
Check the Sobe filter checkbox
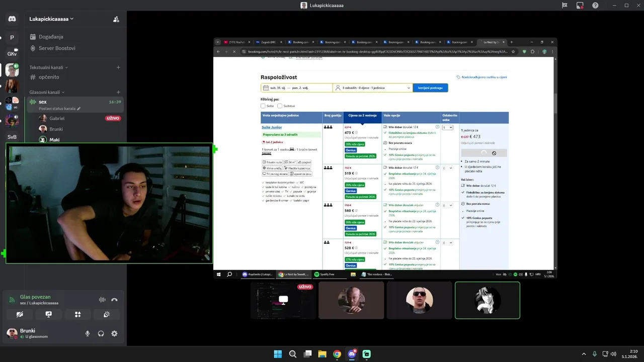(263, 106)
